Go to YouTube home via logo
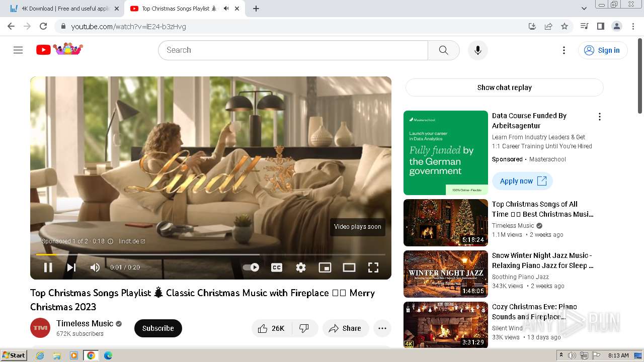This screenshot has height=362, width=644. click(x=59, y=49)
